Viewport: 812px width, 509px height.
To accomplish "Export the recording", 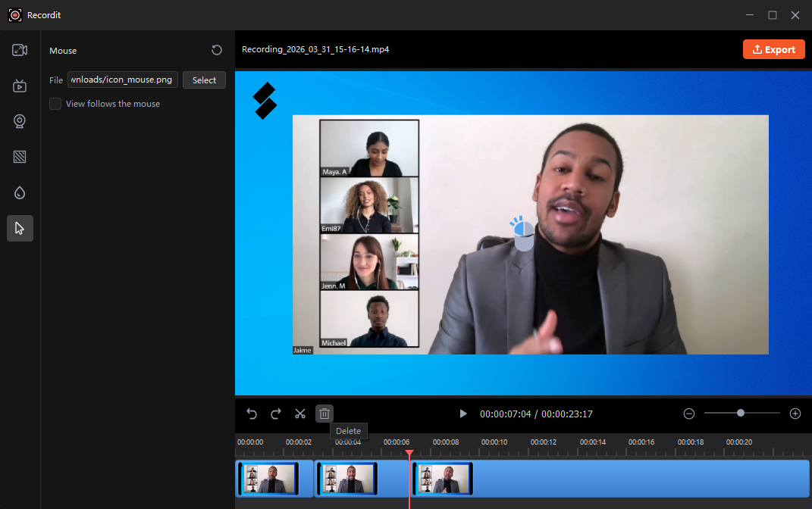I will pos(773,49).
